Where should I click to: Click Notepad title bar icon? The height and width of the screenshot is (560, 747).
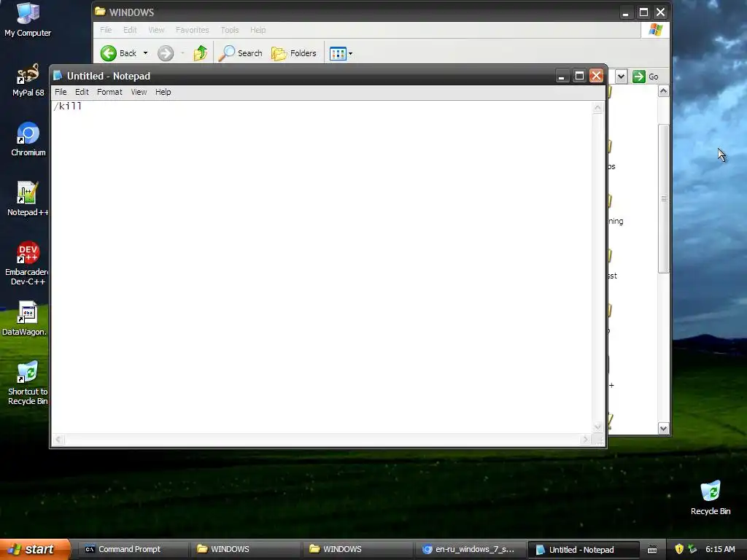(x=58, y=76)
